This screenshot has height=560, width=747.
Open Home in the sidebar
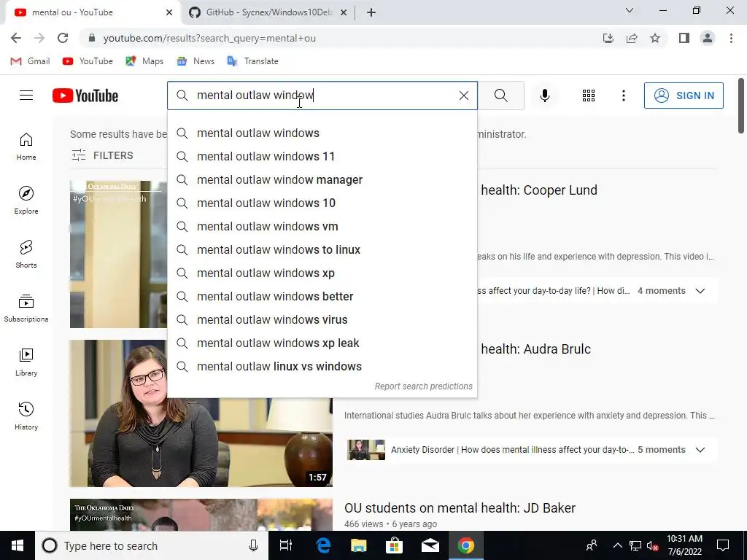tap(26, 146)
